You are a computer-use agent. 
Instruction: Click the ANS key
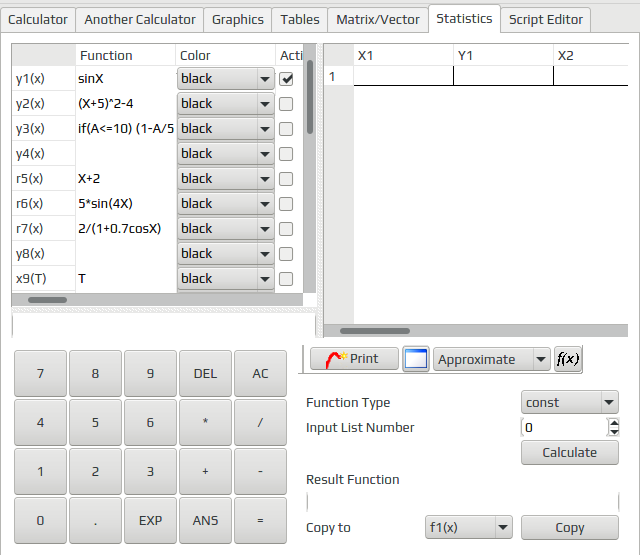tap(205, 520)
